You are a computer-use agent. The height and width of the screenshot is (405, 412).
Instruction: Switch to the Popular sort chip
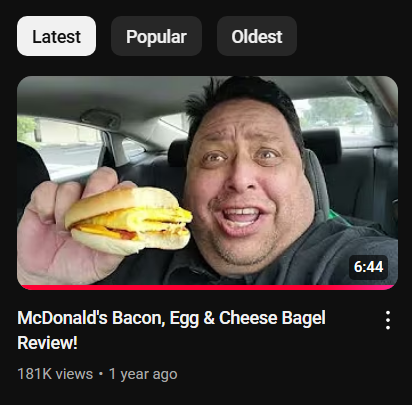(156, 36)
